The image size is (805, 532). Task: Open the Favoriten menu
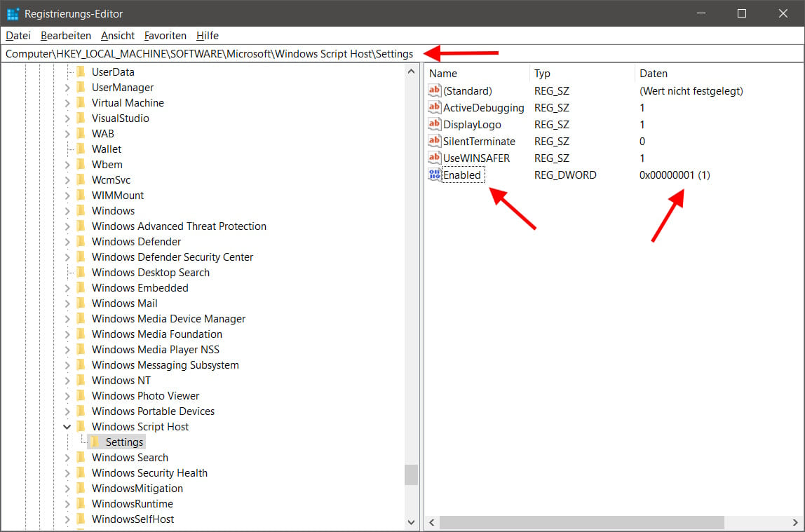[x=165, y=35]
